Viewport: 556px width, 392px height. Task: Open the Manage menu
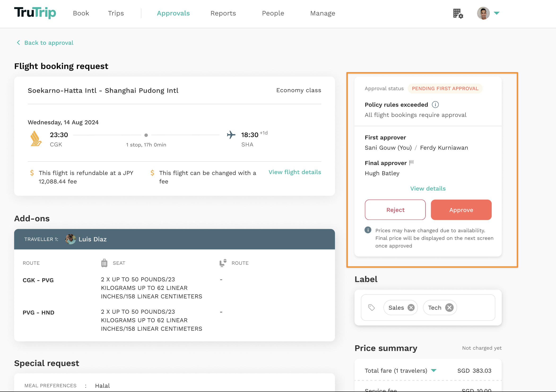click(x=322, y=13)
